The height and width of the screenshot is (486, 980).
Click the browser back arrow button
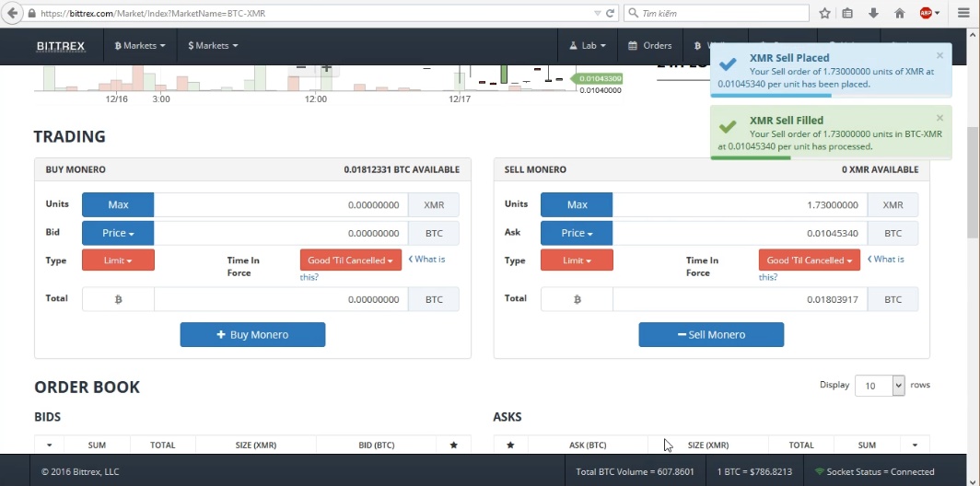pos(12,13)
